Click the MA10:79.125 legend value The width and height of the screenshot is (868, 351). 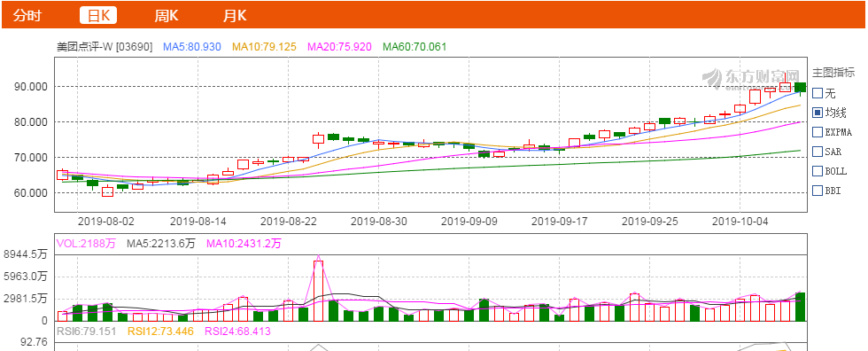[x=264, y=47]
